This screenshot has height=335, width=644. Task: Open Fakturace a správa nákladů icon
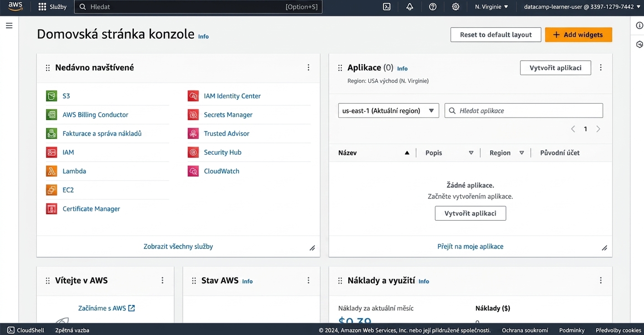51,133
